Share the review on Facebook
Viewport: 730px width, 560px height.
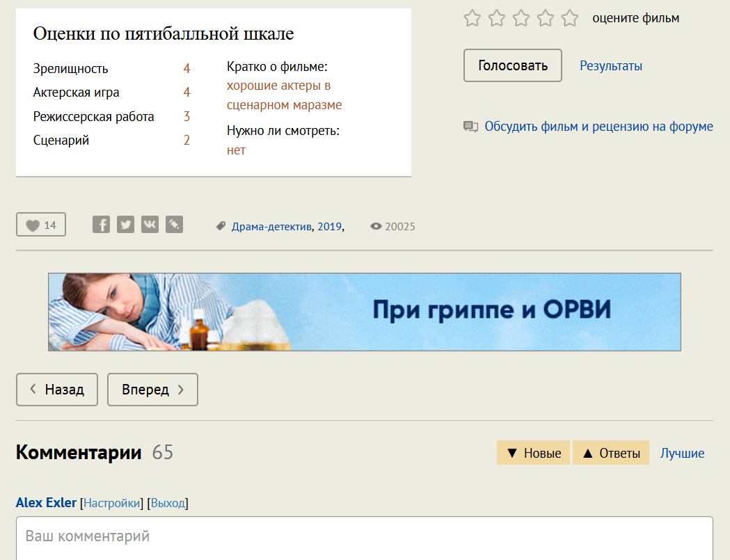tap(102, 225)
